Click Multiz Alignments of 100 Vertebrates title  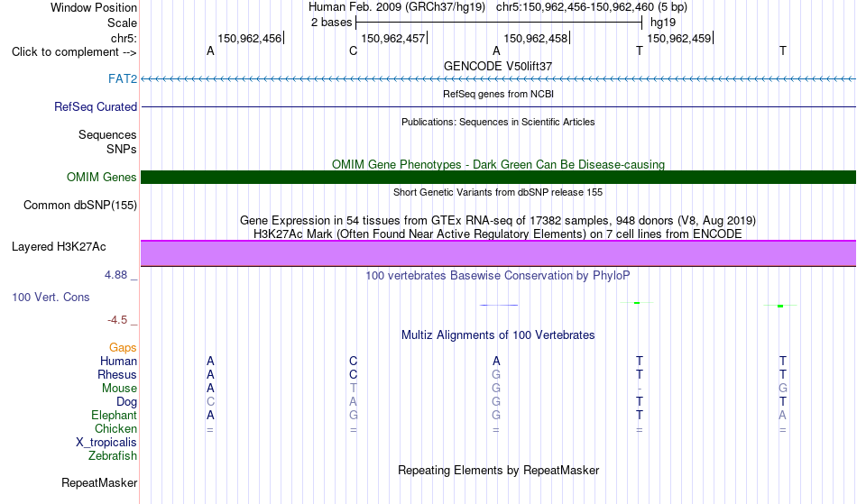pyautogui.click(x=498, y=334)
